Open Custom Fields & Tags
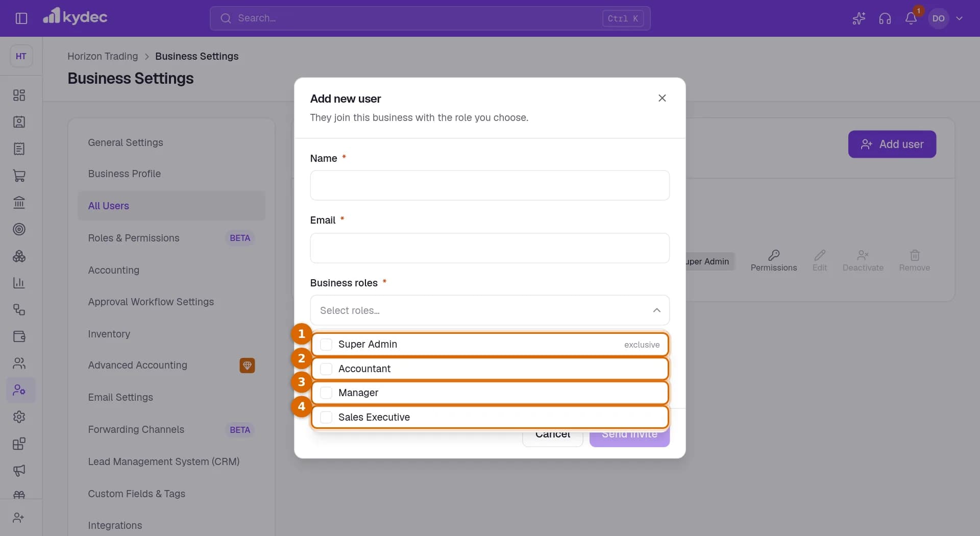The height and width of the screenshot is (536, 980). click(171, 494)
